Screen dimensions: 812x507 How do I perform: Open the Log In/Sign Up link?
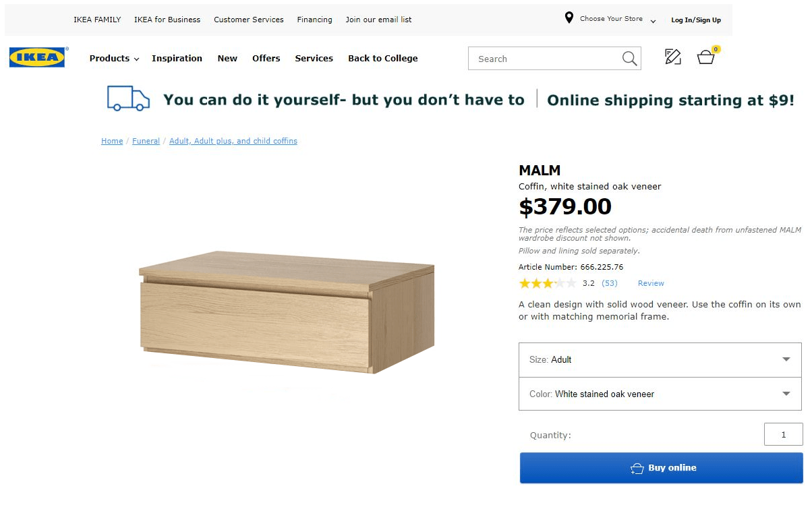click(695, 20)
